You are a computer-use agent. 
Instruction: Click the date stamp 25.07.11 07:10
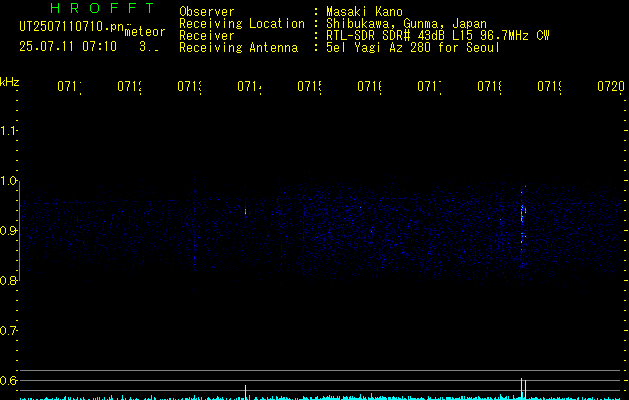(68, 47)
